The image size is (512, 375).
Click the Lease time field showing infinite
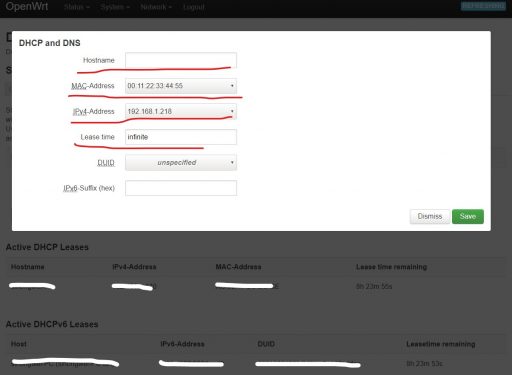181,137
